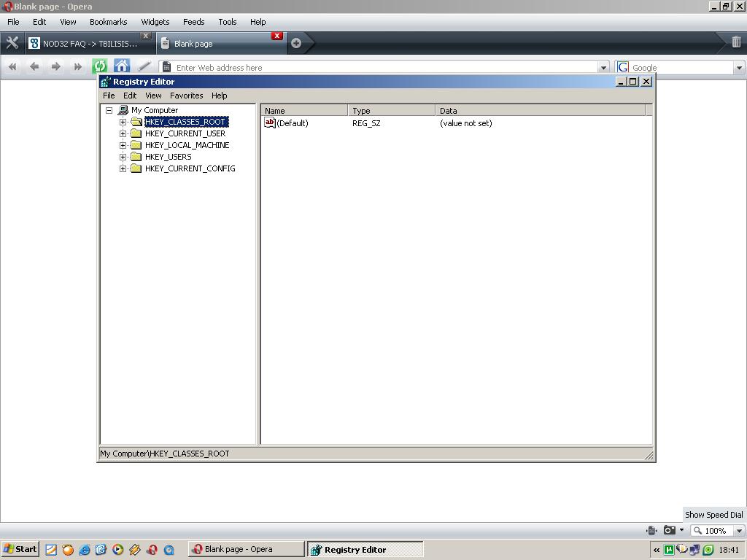Open the zoom 100% dropdown
The height and width of the screenshot is (560, 747).
739,531
